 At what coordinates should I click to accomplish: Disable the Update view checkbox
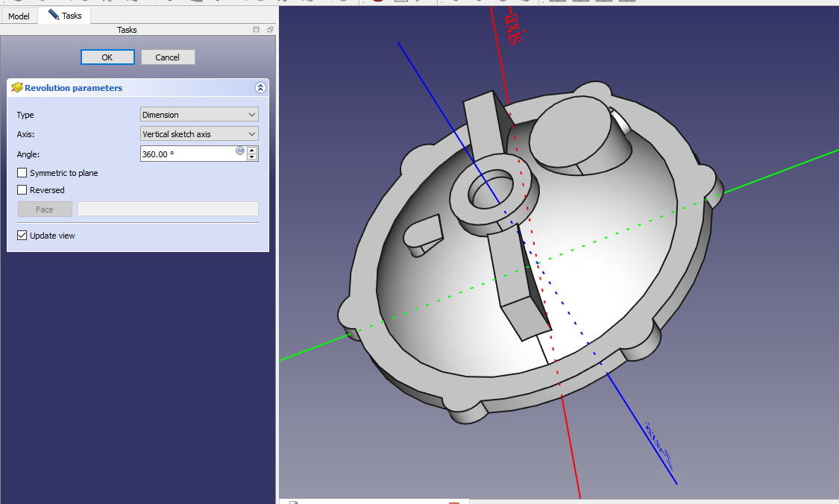coord(22,236)
